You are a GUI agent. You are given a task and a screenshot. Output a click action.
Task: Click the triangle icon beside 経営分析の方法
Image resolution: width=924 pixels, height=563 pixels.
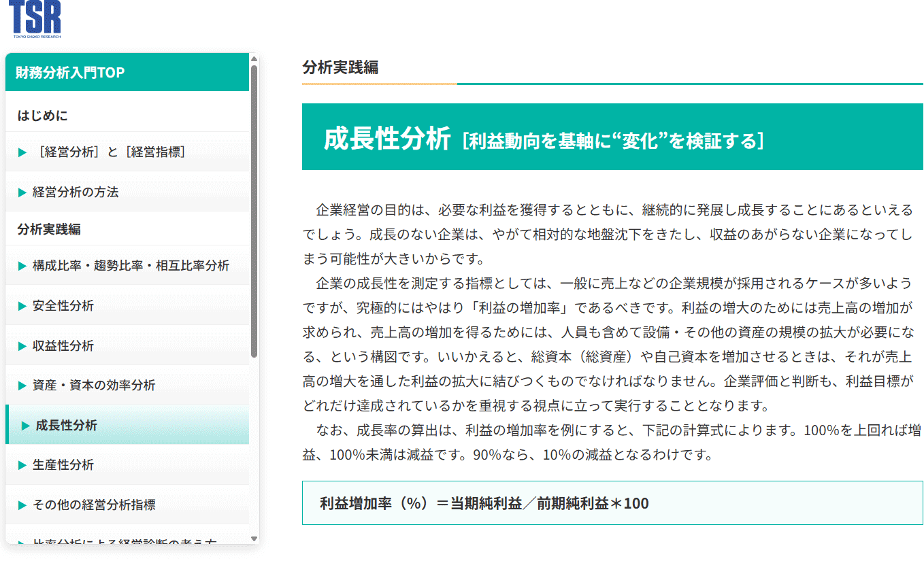(x=20, y=192)
